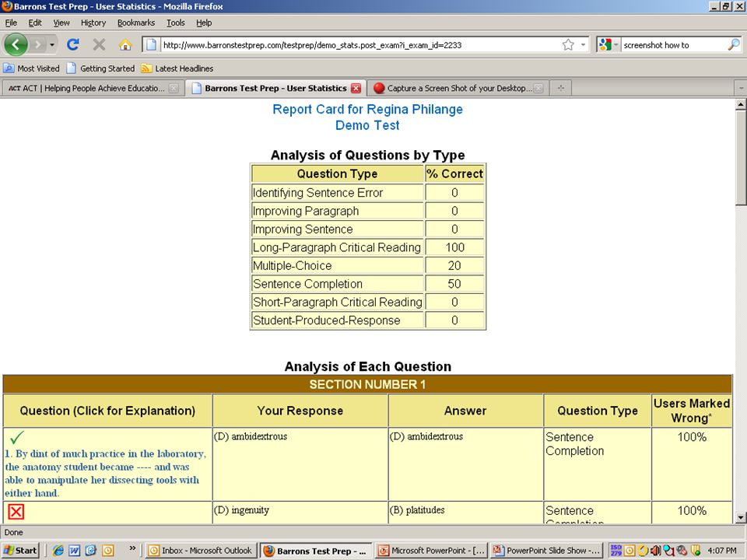Screen dimensions: 747x560
Task: Switch to Microsoft PowerPoint taskbar button
Action: coord(431,551)
